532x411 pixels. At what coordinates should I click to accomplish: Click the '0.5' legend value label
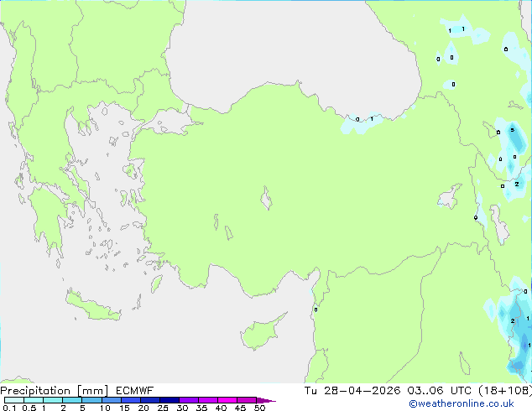pos(29,408)
